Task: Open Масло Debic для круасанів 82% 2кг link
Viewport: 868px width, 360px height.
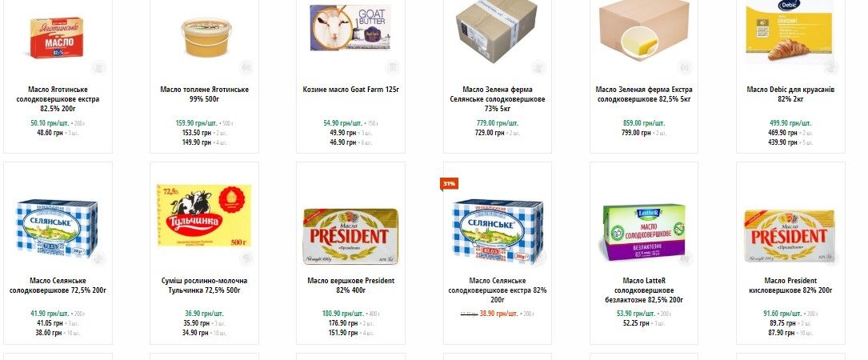Action: 790,94
